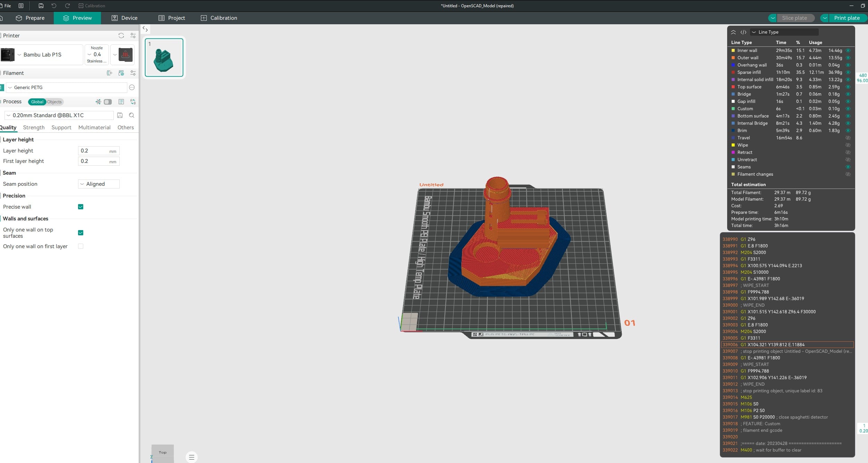The width and height of the screenshot is (868, 463).
Task: Hide Brim lines with eye icon
Action: click(x=848, y=130)
